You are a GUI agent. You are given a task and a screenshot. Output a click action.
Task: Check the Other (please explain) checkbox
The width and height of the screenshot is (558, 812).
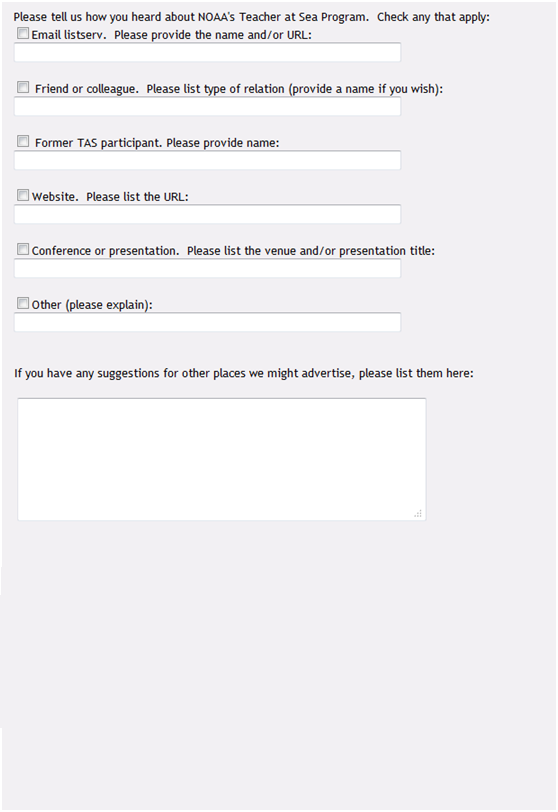tap(23, 303)
